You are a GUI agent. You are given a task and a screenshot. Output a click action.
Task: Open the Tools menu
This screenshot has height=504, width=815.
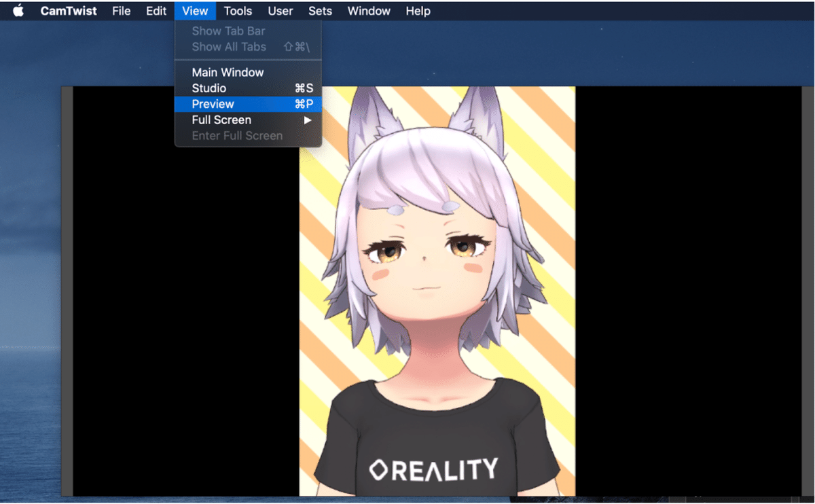click(x=238, y=11)
